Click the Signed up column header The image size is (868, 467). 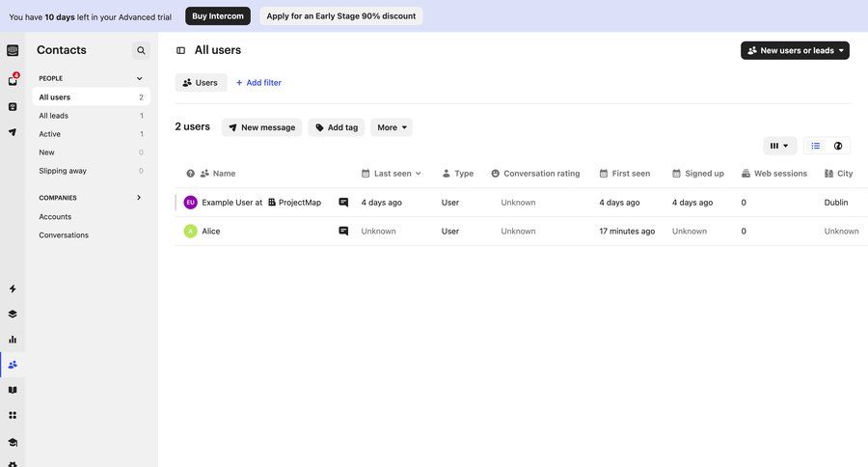point(698,174)
